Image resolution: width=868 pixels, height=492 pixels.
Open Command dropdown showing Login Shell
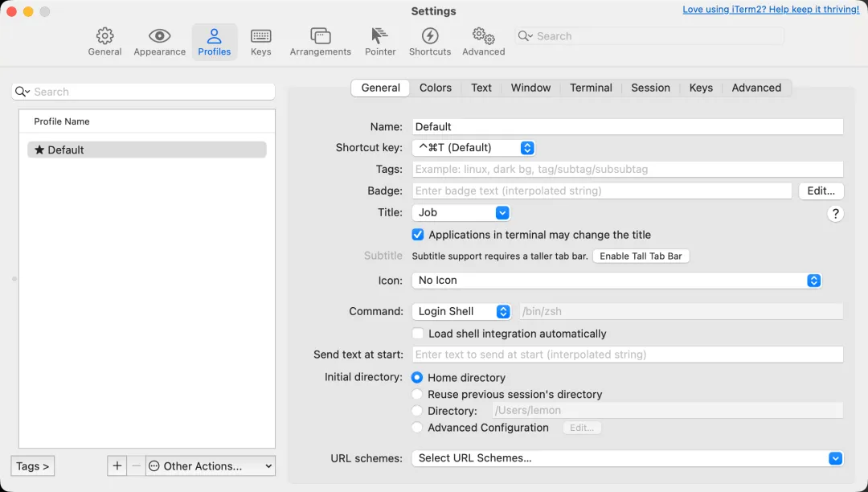tap(461, 311)
